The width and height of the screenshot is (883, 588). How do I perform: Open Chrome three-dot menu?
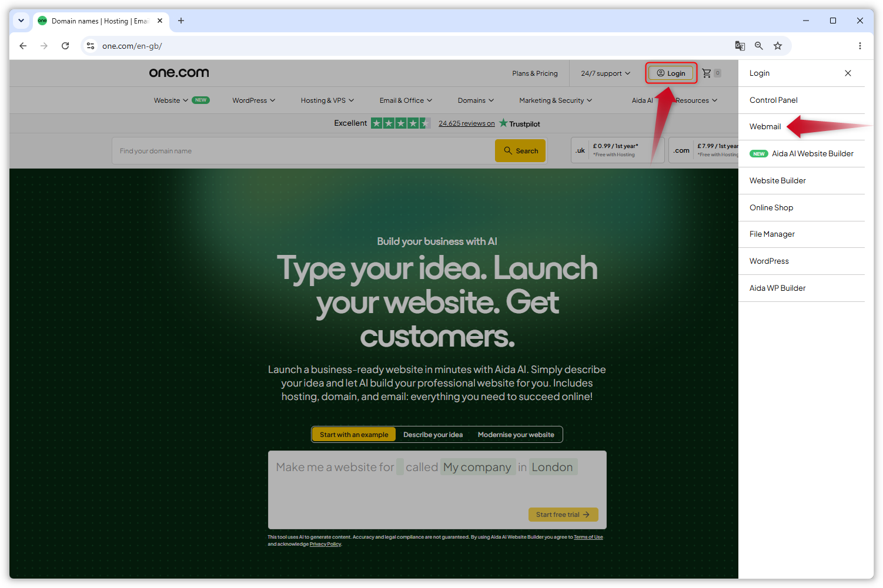[859, 46]
